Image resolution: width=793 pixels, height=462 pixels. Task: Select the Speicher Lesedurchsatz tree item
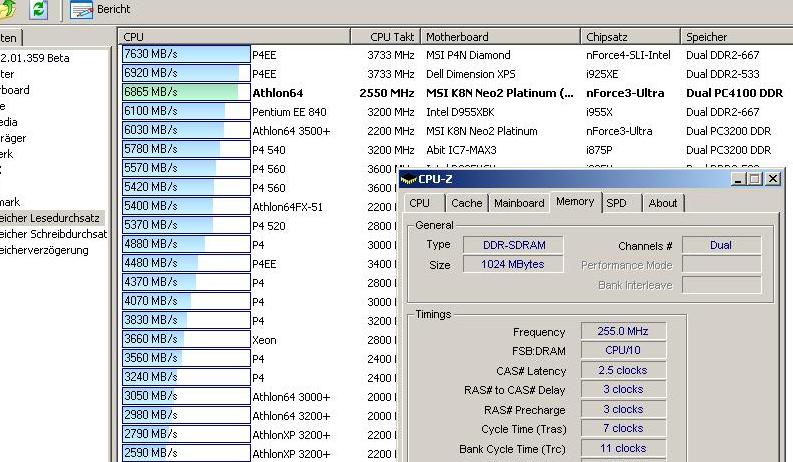pos(52,217)
